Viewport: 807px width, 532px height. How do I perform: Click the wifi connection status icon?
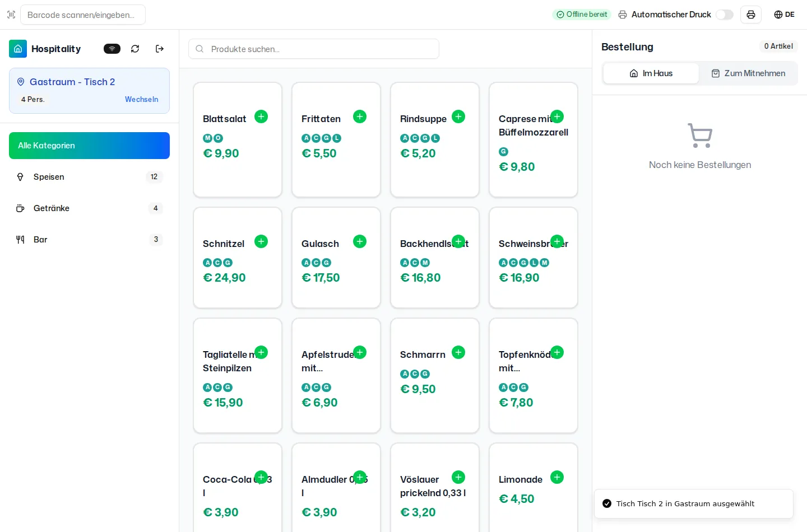(112, 49)
